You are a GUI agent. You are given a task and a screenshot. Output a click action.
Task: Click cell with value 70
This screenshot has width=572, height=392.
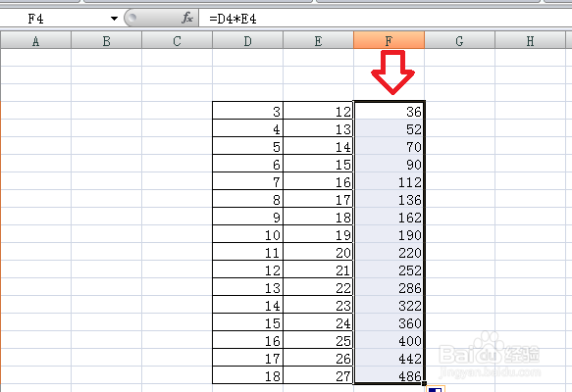pyautogui.click(x=389, y=146)
